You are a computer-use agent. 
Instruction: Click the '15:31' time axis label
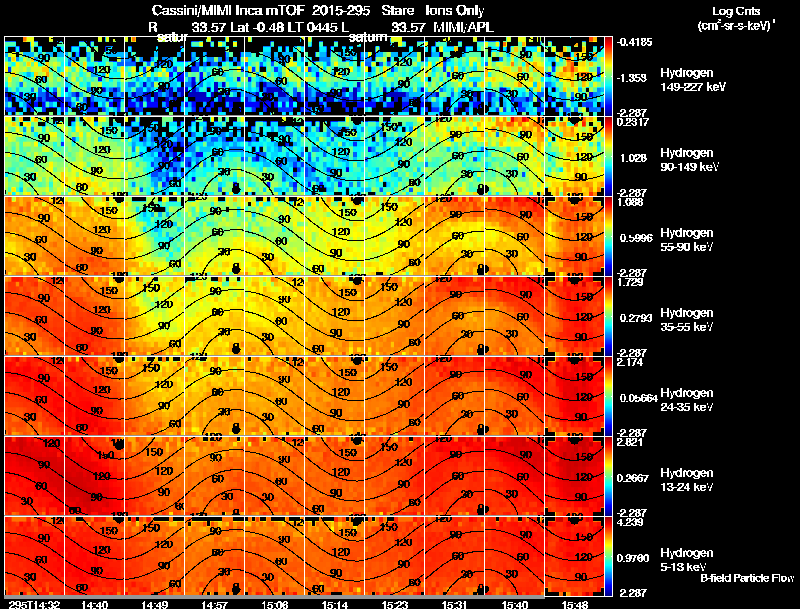click(x=455, y=604)
